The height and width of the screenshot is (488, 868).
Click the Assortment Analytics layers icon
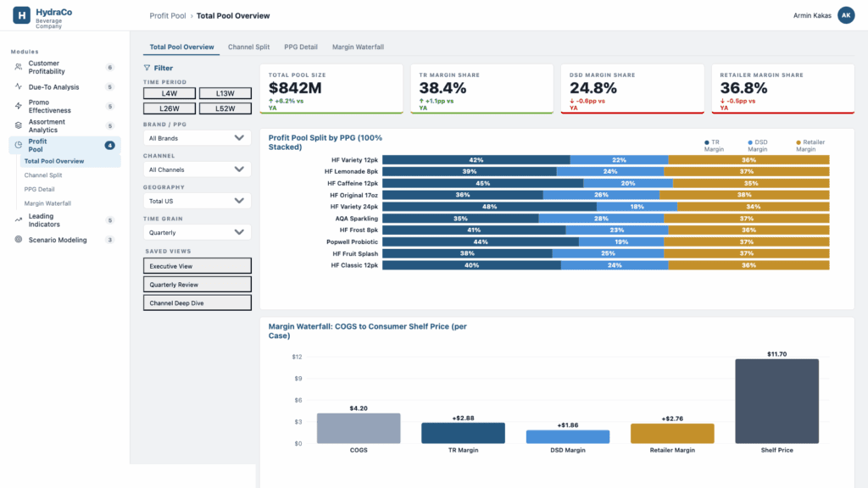point(19,125)
